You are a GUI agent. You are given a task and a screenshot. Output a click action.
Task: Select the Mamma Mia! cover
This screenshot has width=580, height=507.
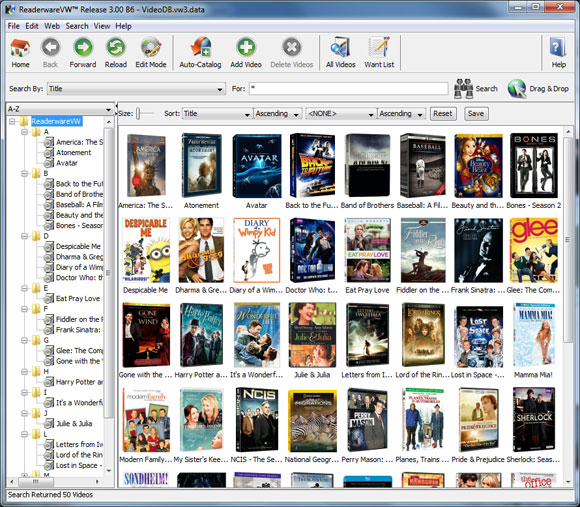pos(534,335)
